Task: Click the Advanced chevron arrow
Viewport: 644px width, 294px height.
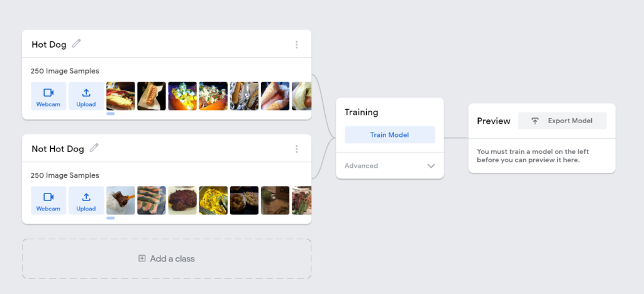Action: 431,166
